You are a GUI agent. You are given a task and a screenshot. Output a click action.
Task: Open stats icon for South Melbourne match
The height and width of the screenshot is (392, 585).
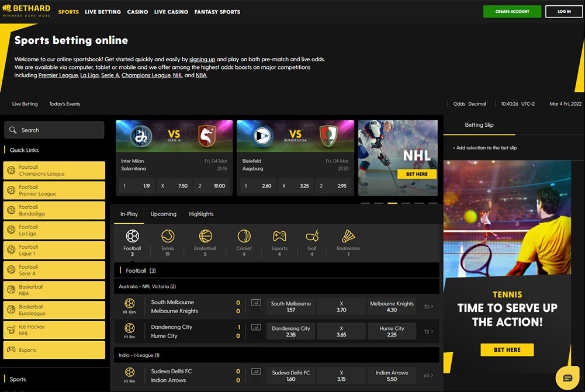click(256, 303)
